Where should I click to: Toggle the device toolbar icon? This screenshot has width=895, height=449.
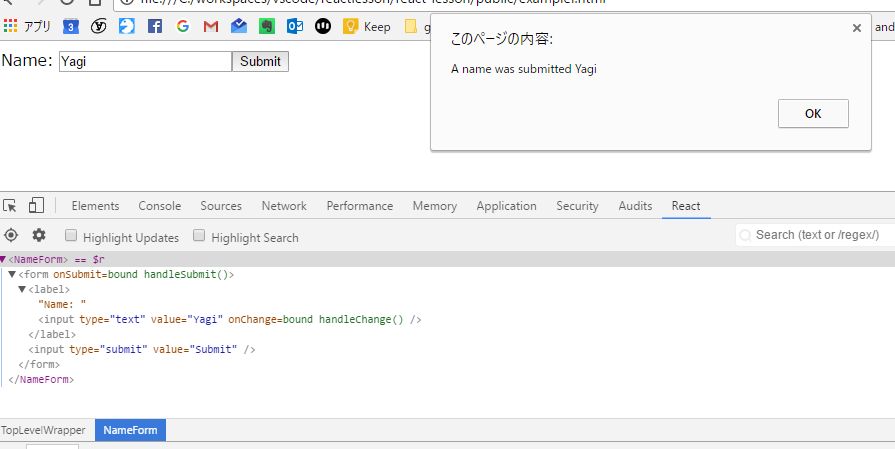tap(36, 206)
